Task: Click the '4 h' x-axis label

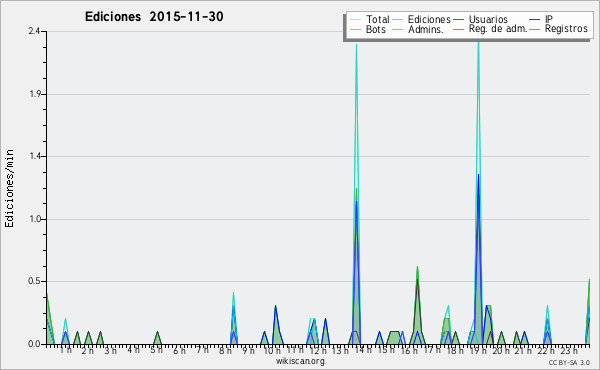Action: pyautogui.click(x=134, y=350)
